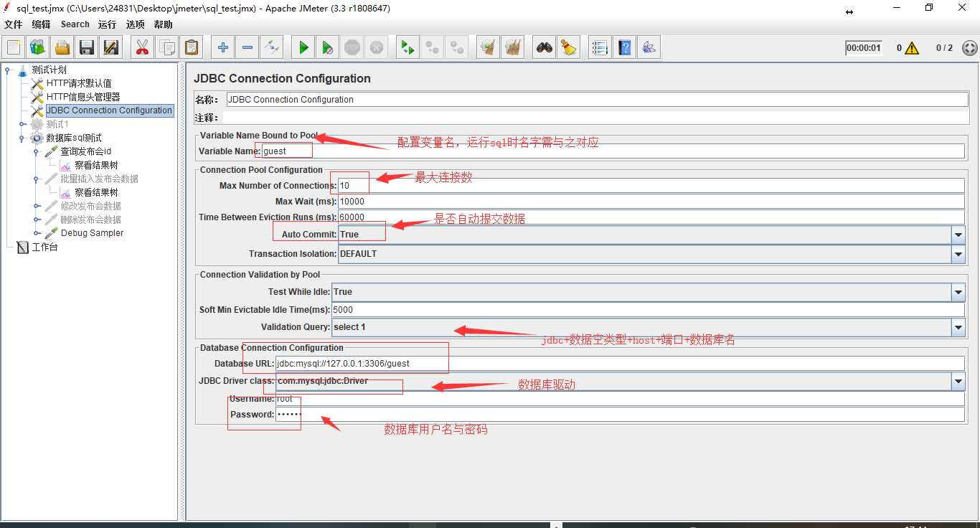Image resolution: width=980 pixels, height=528 pixels.
Task: Select JDBC Connection Configuration tree node
Action: tap(109, 110)
